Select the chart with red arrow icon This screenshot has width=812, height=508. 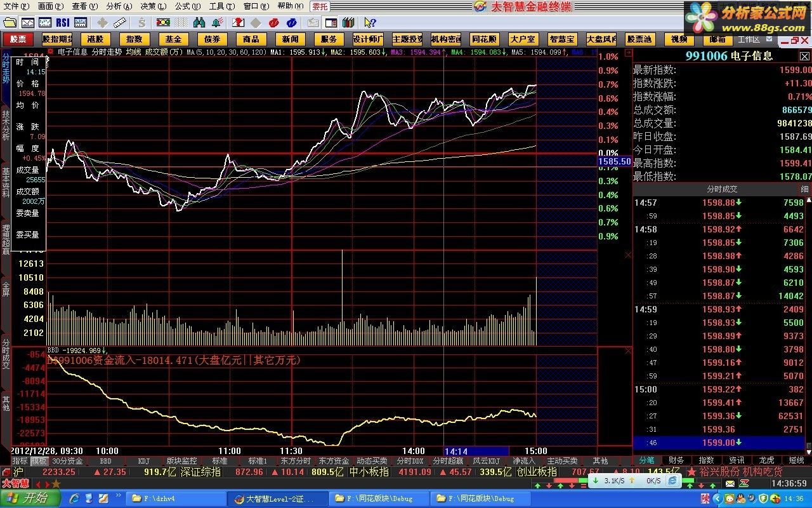[x=238, y=23]
